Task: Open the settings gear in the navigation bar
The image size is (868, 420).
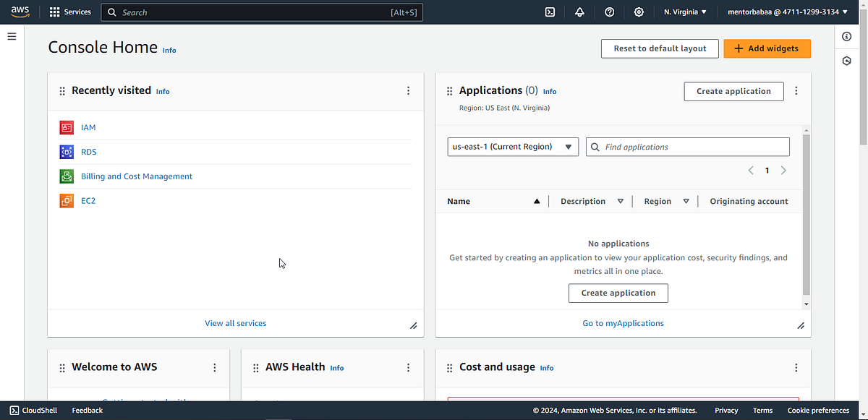Action: point(638,12)
